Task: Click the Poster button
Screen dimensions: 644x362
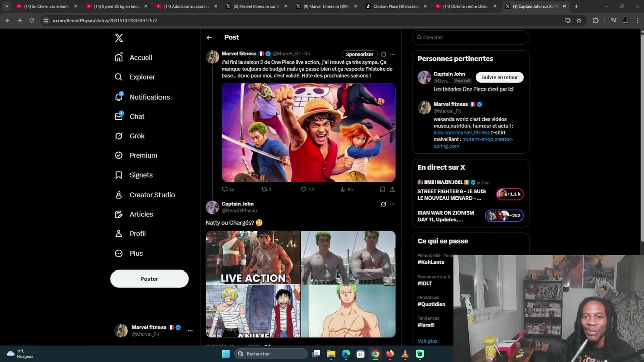Action: pos(149,279)
